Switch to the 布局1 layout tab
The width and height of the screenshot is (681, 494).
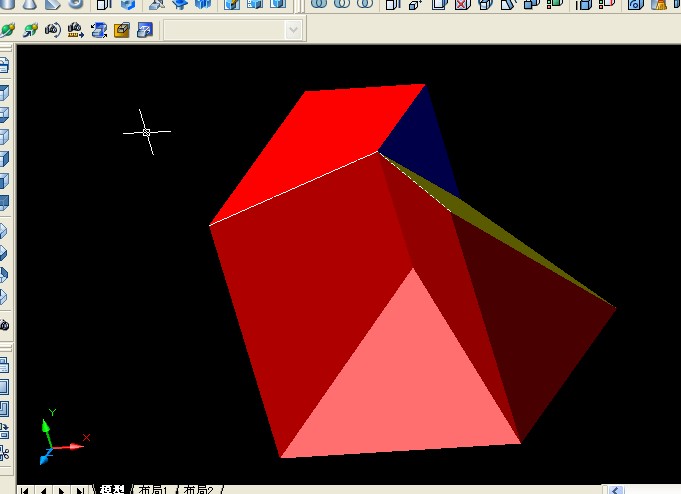[x=153, y=490]
